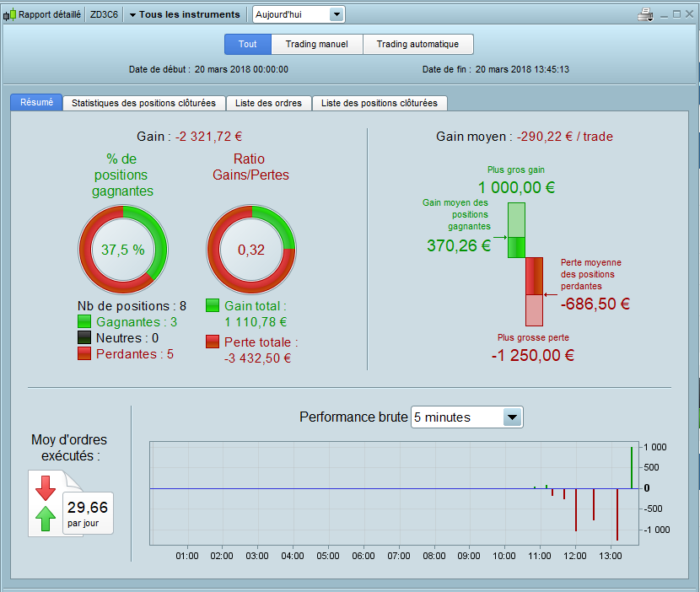Click the black Neutres legend square
700x592 pixels.
[x=84, y=338]
